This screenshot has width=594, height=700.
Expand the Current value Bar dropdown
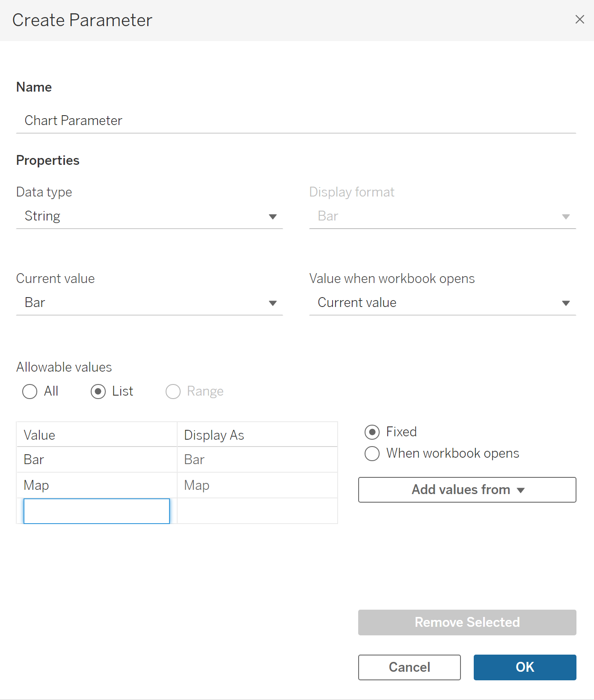tap(149, 303)
